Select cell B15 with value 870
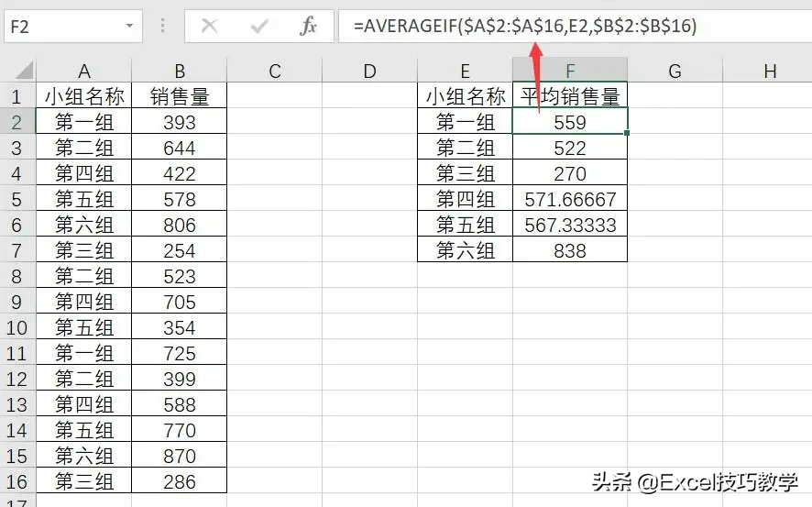Image resolution: width=812 pixels, height=507 pixels. coord(180,456)
